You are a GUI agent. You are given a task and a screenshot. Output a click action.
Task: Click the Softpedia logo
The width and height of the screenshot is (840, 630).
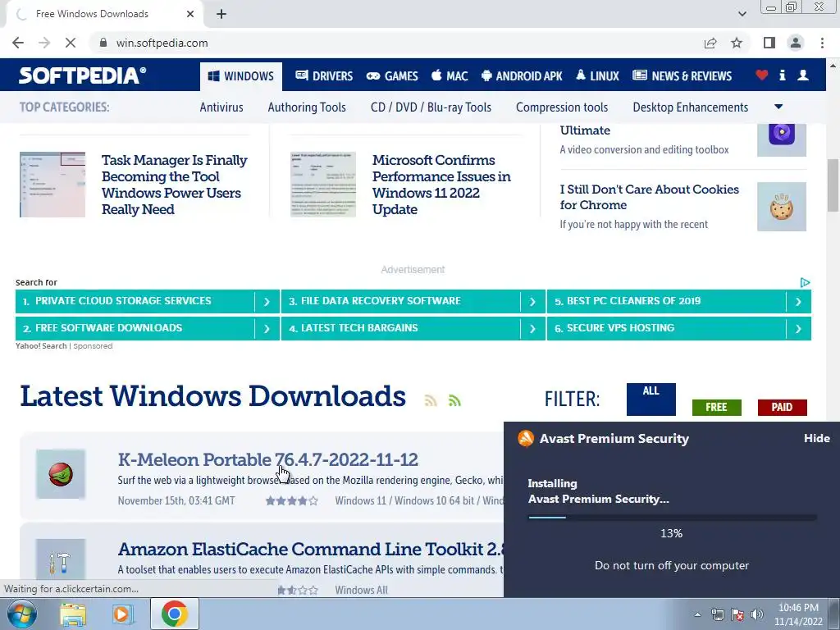(82, 75)
